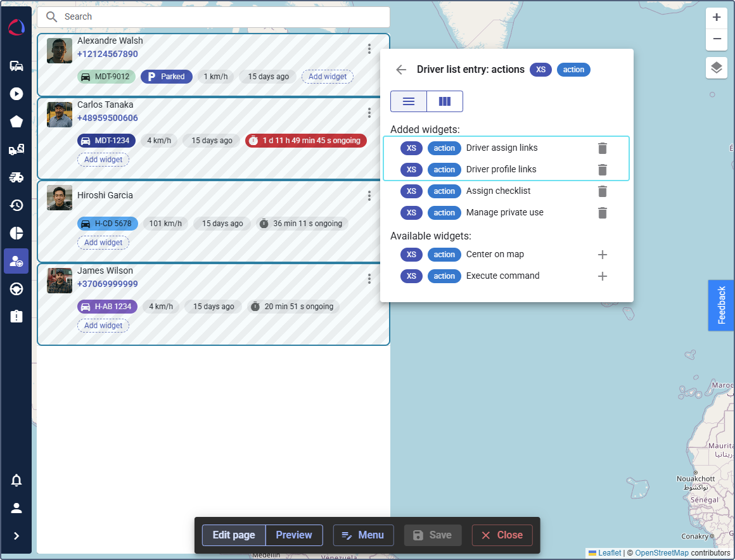Open the history icon in sidebar
The width and height of the screenshot is (735, 560).
coord(16,205)
